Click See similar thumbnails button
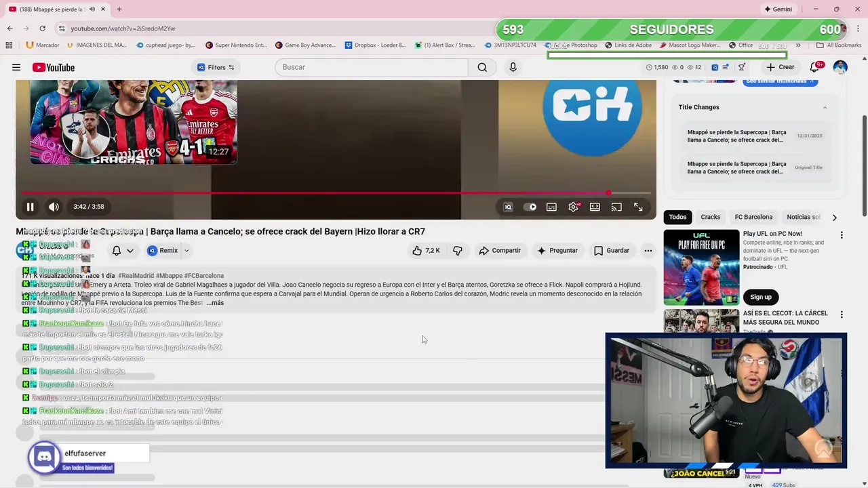868x488 pixels. click(x=780, y=81)
